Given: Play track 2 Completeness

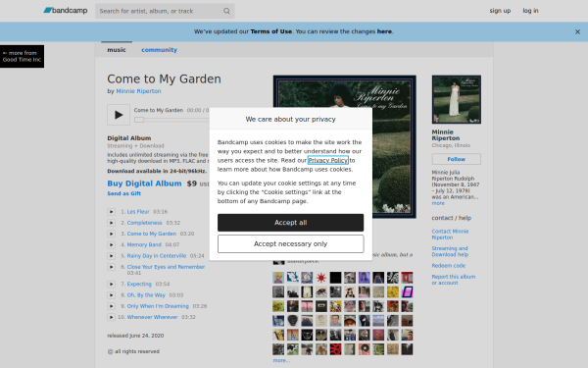Looking at the screenshot, I should click(x=111, y=223).
